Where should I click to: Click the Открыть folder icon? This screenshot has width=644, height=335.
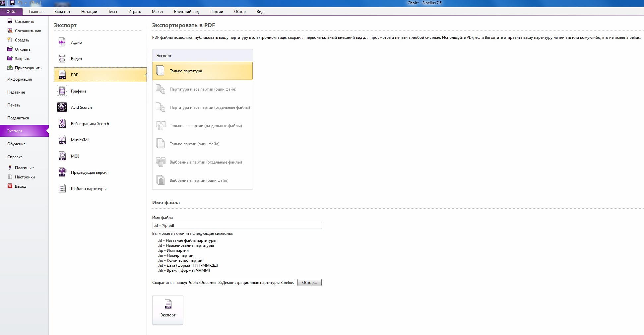tap(10, 49)
